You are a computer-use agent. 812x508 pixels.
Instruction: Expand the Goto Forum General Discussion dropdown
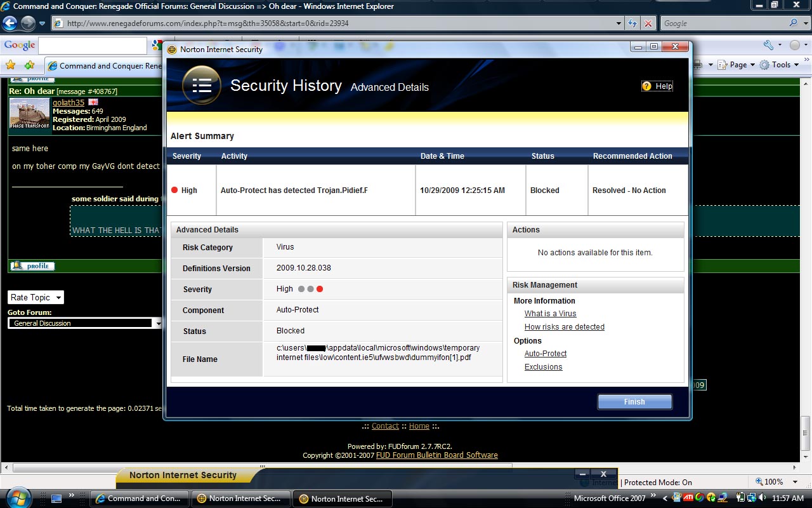pos(85,323)
